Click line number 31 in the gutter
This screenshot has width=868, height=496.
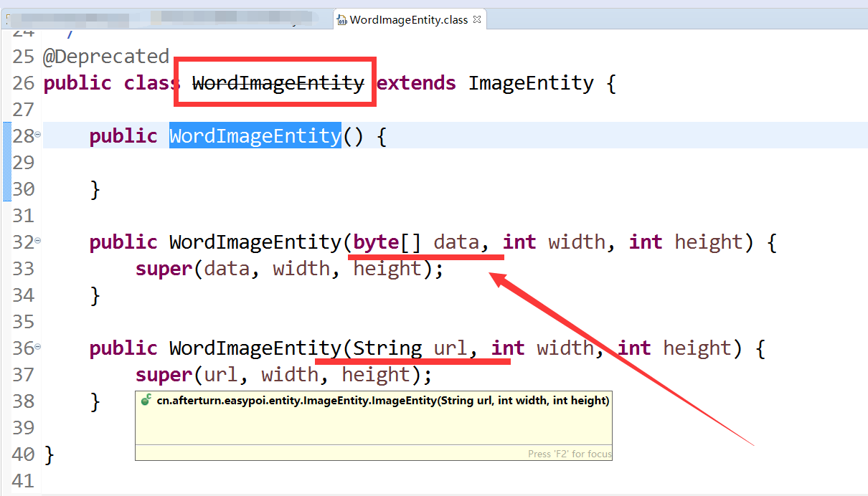23,216
